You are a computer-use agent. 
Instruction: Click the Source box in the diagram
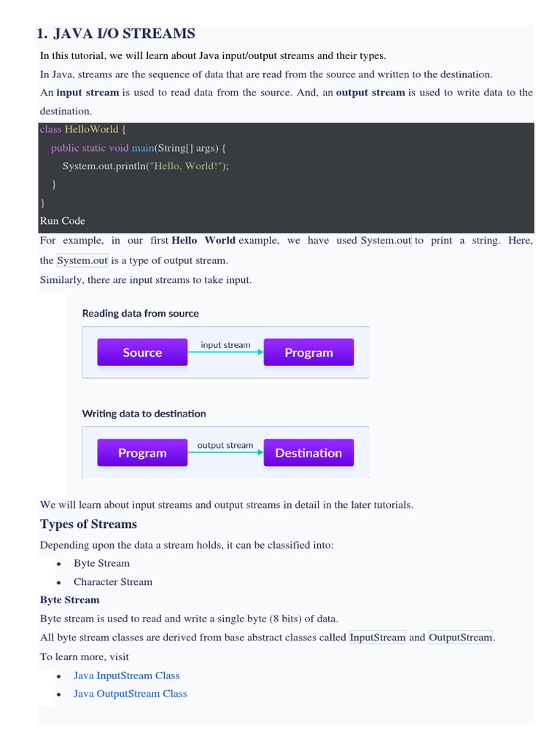142,352
